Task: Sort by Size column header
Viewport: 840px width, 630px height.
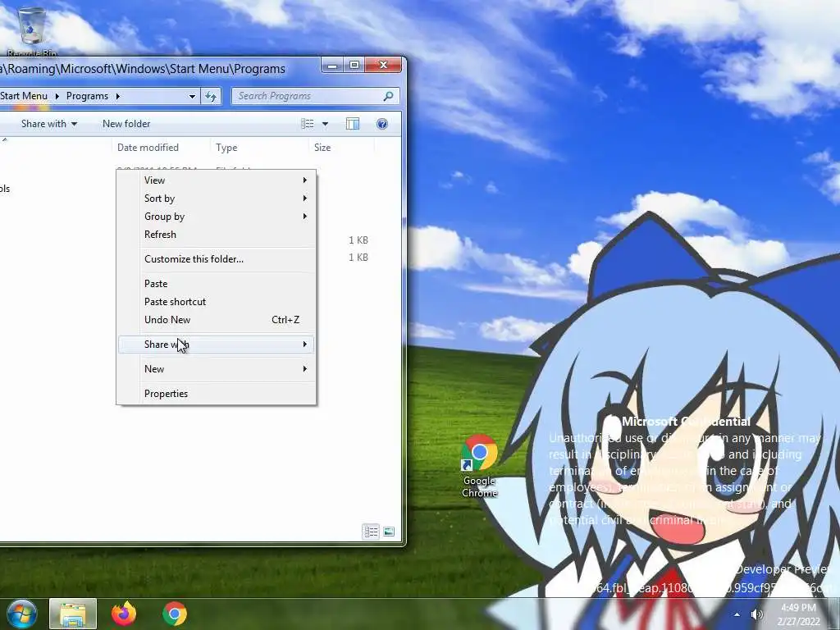Action: (342, 148)
